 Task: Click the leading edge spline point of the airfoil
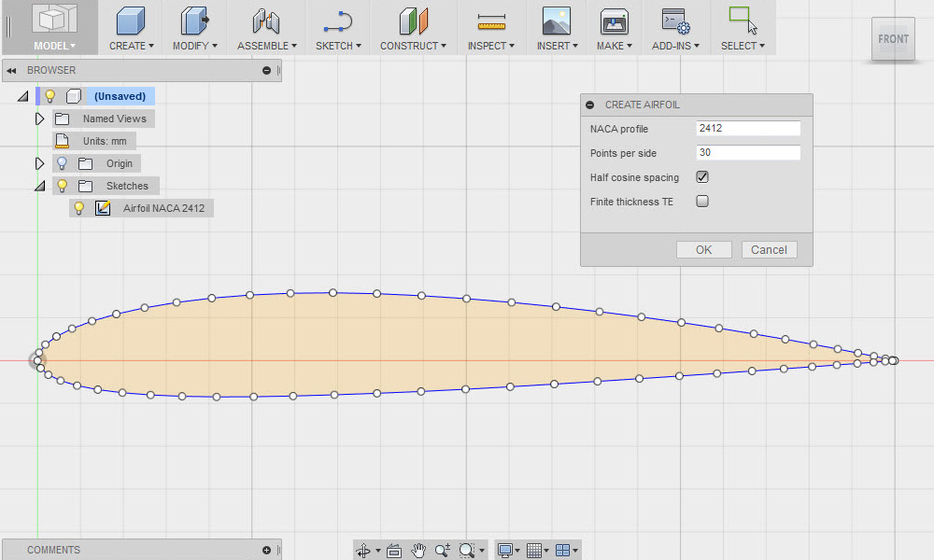[37, 360]
